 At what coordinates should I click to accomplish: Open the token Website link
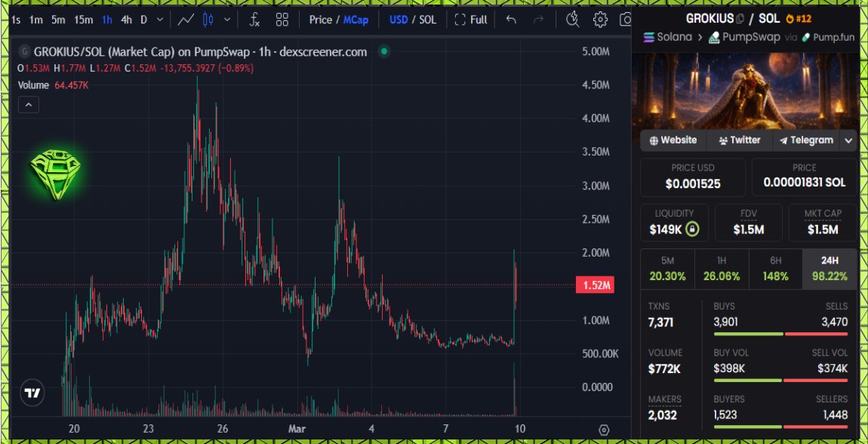pyautogui.click(x=674, y=140)
